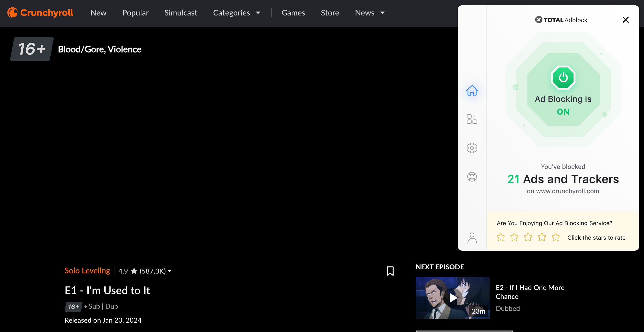Screen dimensions: 644x332
Task: Click the large 16+ maturity badge
Action: (x=32, y=49)
